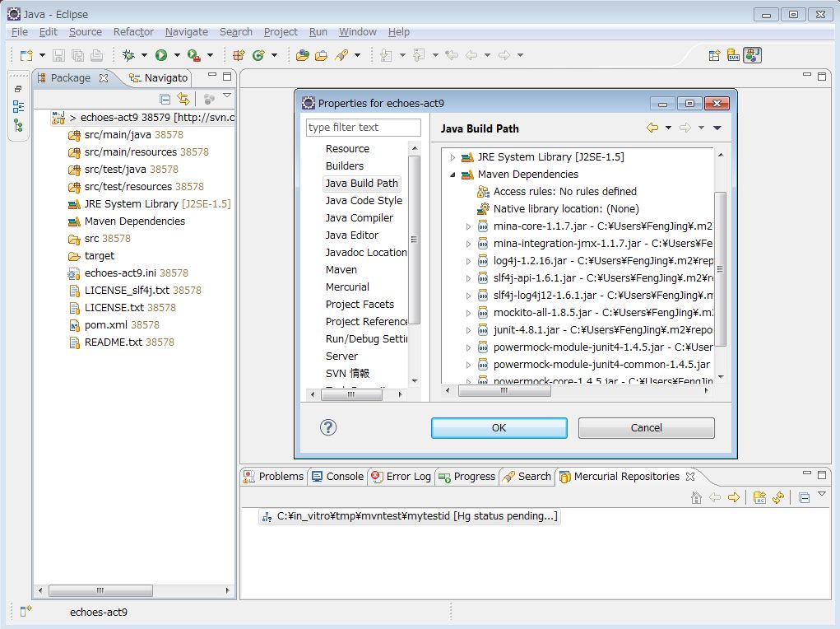The height and width of the screenshot is (629, 840).
Task: Open the Project menu
Action: [281, 31]
